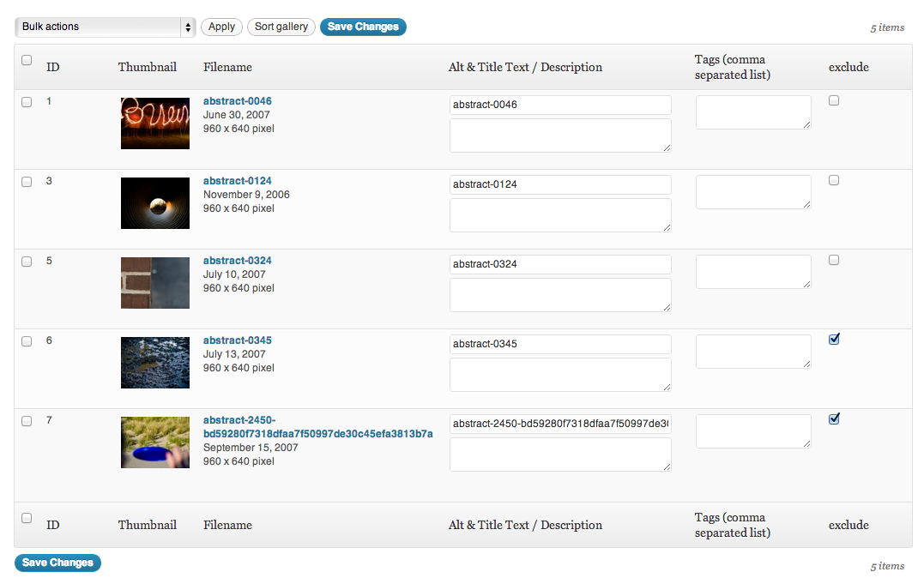
Task: Click the abstract-0324 filename link
Action: pyautogui.click(x=238, y=261)
